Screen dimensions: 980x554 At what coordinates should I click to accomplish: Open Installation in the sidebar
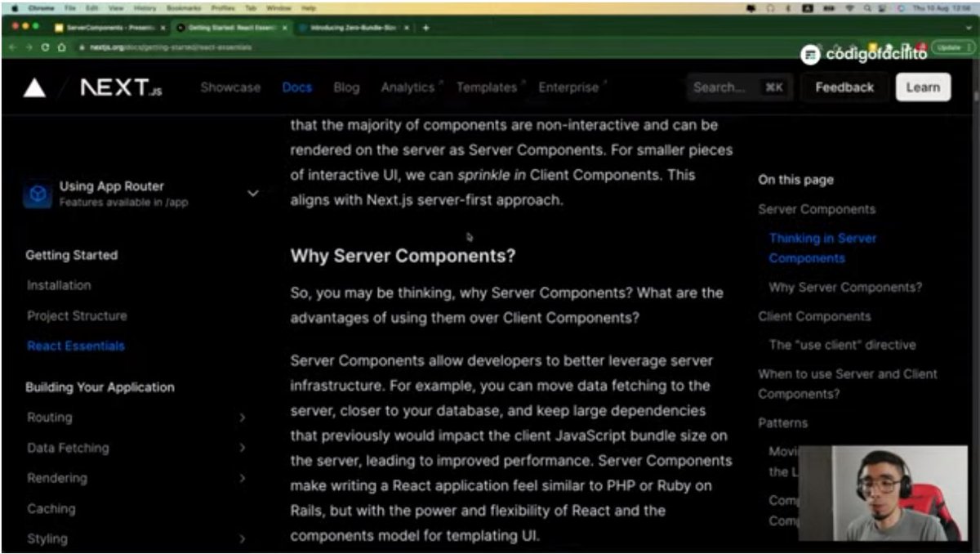(59, 285)
